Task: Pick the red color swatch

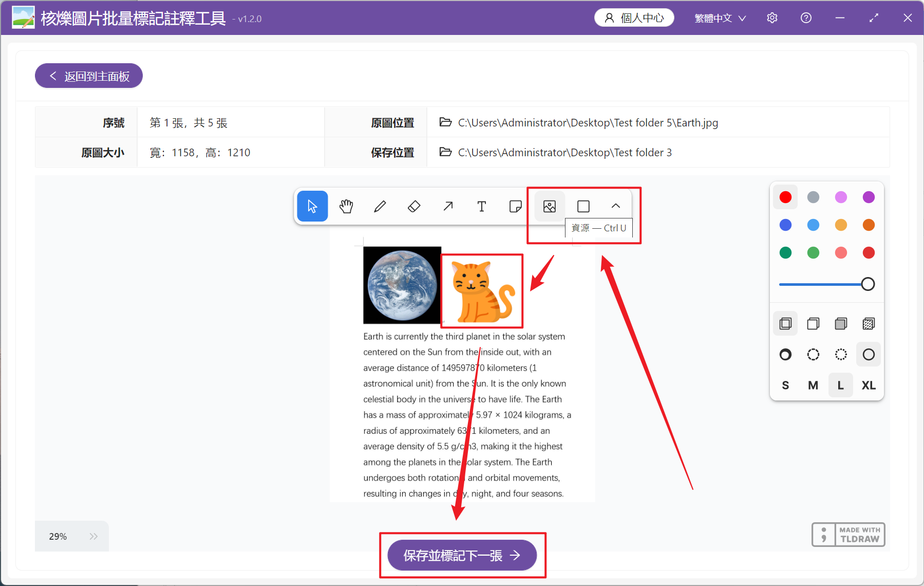Action: (785, 197)
